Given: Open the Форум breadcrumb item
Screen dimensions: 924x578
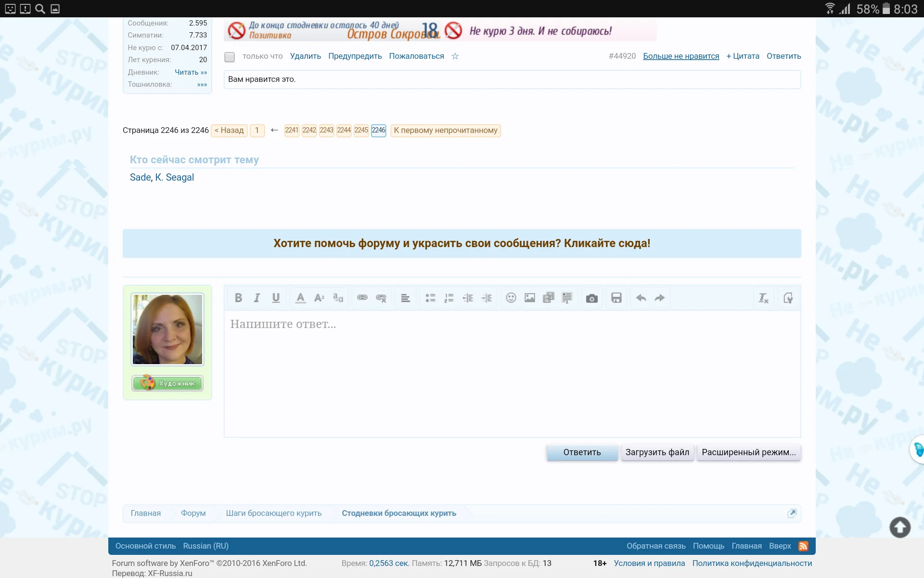Looking at the screenshot, I should 193,513.
